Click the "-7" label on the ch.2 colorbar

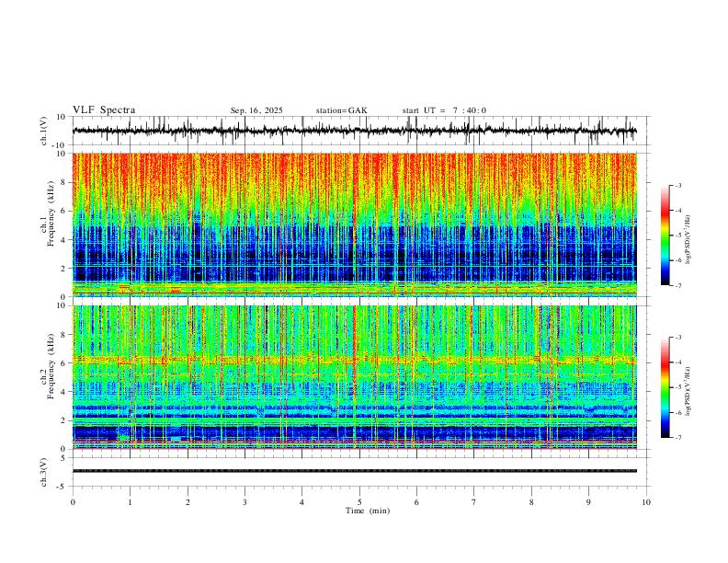coord(678,438)
